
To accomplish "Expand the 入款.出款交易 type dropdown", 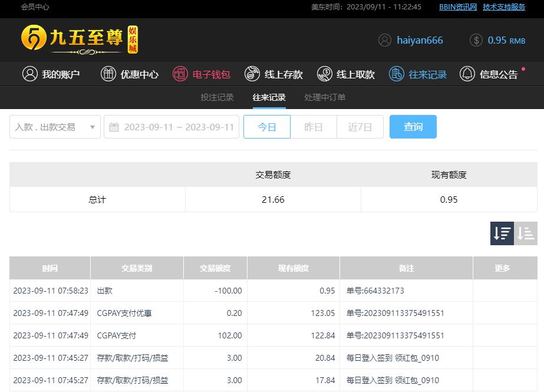I will 55,127.
